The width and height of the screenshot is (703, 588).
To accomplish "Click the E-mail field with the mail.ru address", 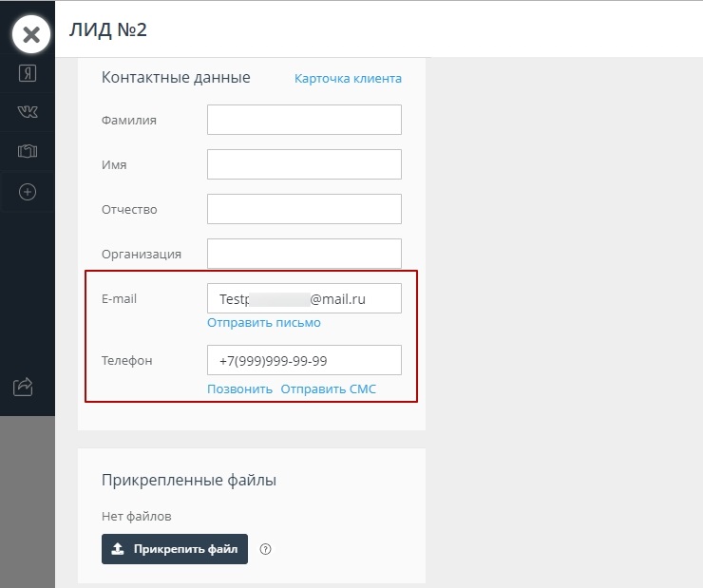I will (x=304, y=298).
